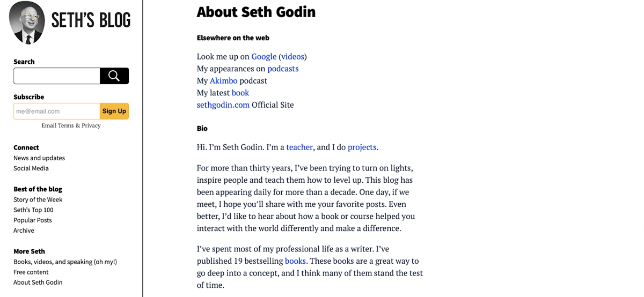The height and width of the screenshot is (297, 644).
Task: Click the Google link
Action: point(264,56)
